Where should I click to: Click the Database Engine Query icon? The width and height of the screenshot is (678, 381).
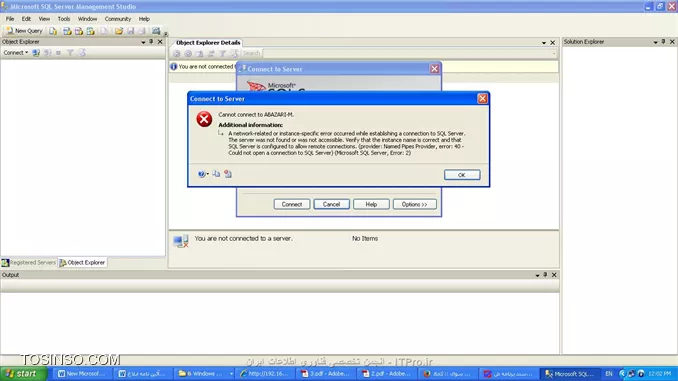click(53, 31)
